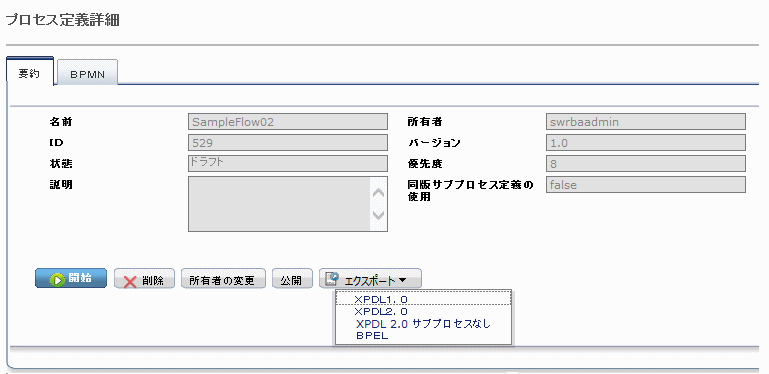Image resolution: width=769 pixels, height=374 pixels.
Task: Click the 状態 label
Action: pyautogui.click(x=60, y=163)
